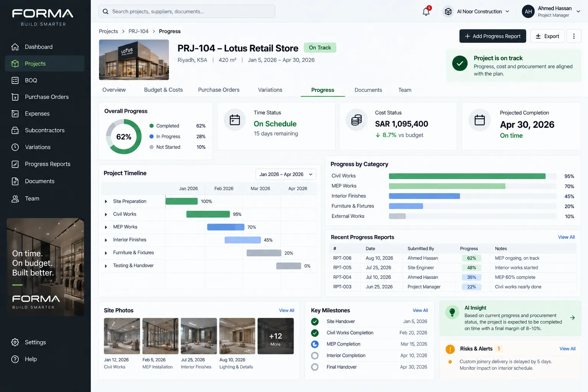The image size is (588, 392).
Task: Toggle the MEP Completion milestone indicator
Action: pos(315,344)
